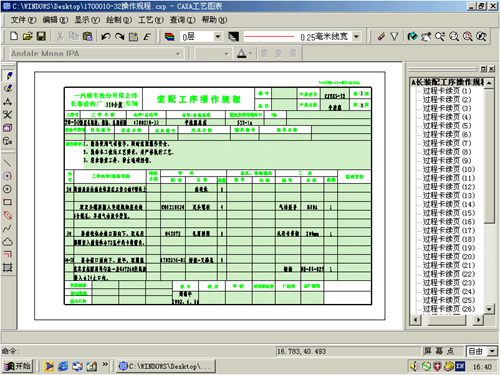Select 过程卡续页 (5) in the tree

pos(447,126)
